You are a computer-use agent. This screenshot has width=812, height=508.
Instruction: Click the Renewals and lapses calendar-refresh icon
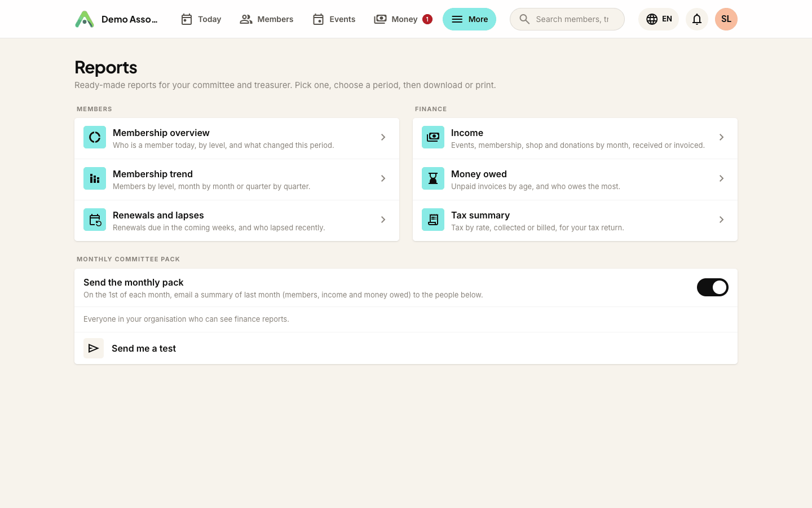pos(95,220)
